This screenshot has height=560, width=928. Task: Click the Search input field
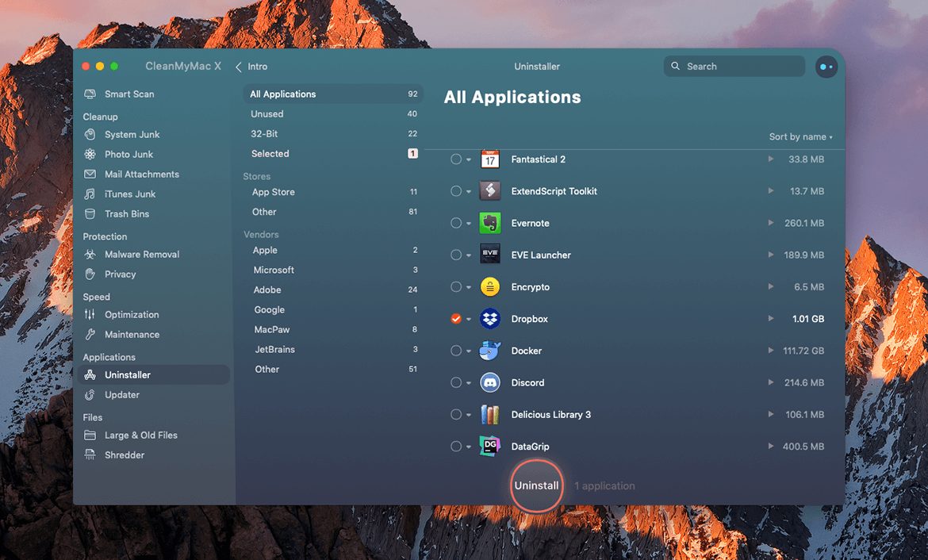pyautogui.click(x=734, y=67)
